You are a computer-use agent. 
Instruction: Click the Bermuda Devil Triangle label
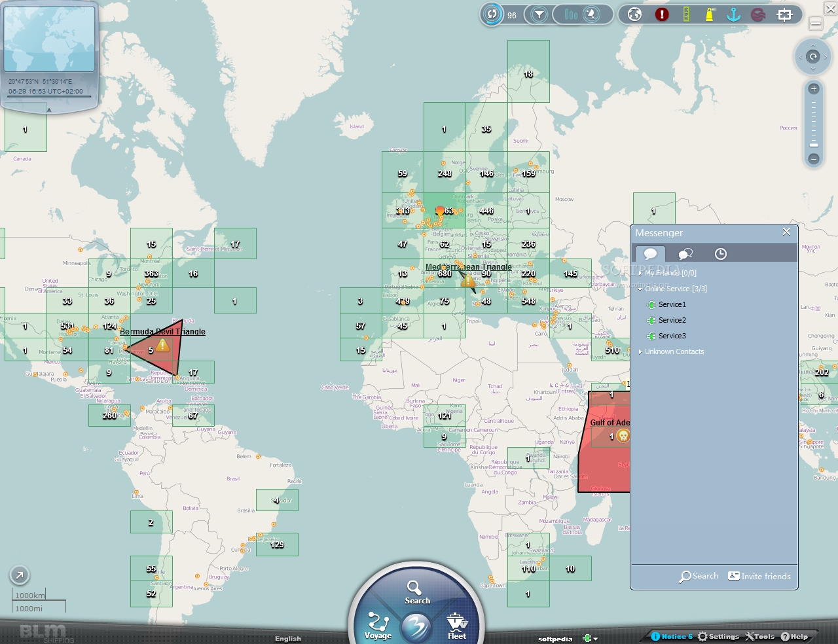tap(162, 332)
